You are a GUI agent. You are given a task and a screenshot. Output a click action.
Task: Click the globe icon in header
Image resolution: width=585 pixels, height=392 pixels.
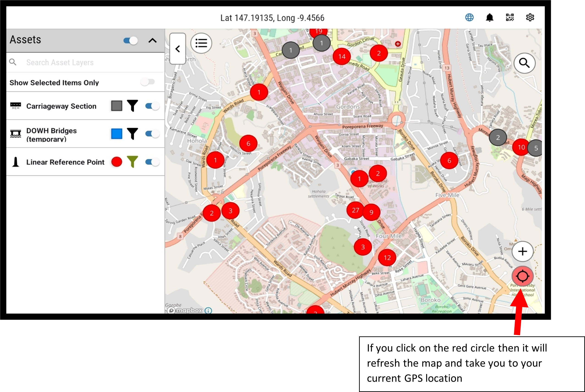tap(469, 17)
